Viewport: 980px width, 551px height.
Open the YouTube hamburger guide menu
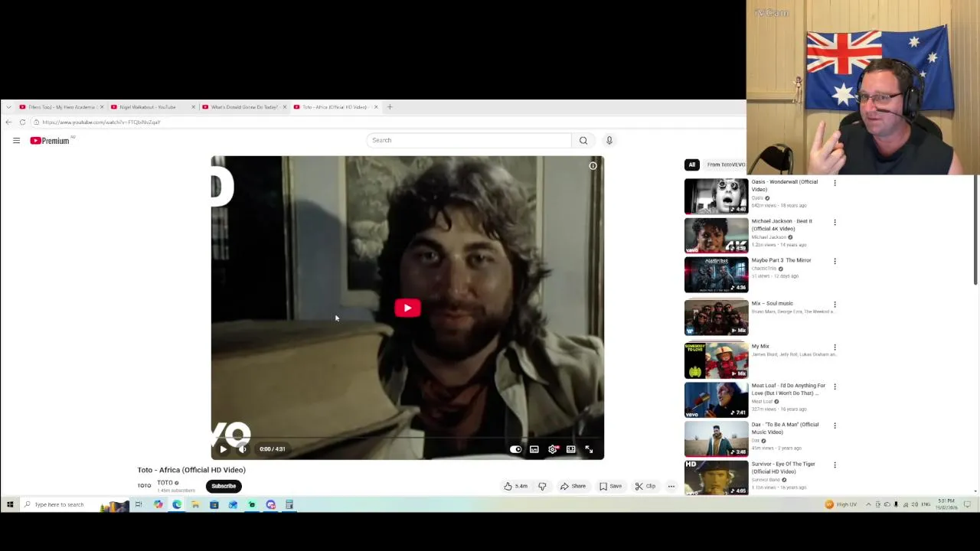(16, 140)
